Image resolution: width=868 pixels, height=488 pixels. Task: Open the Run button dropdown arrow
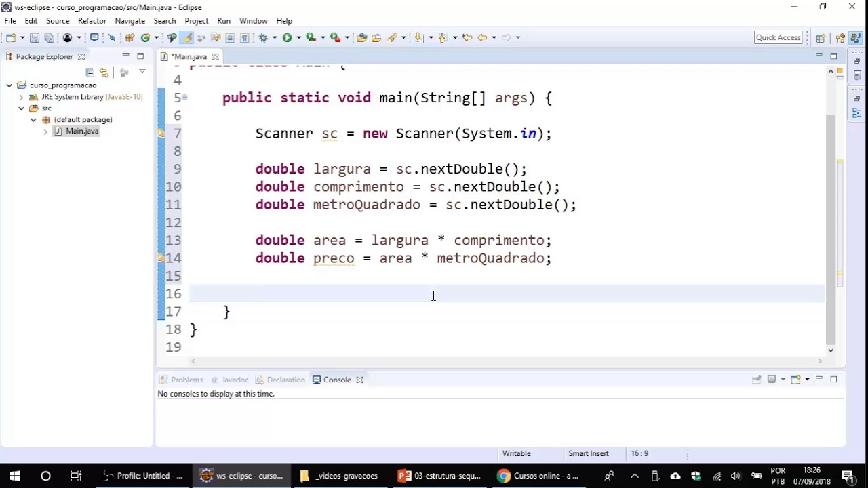pos(298,37)
